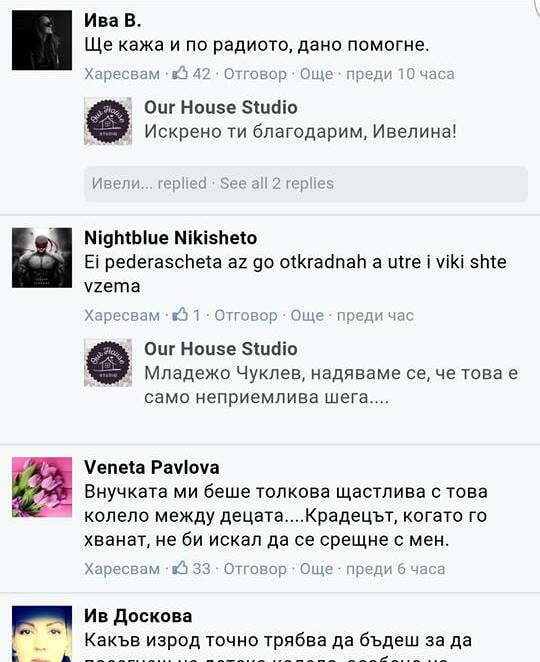Image resolution: width=540 pixels, height=662 pixels.
Task: Reply to Ива В. using Отговор
Action: [255, 74]
